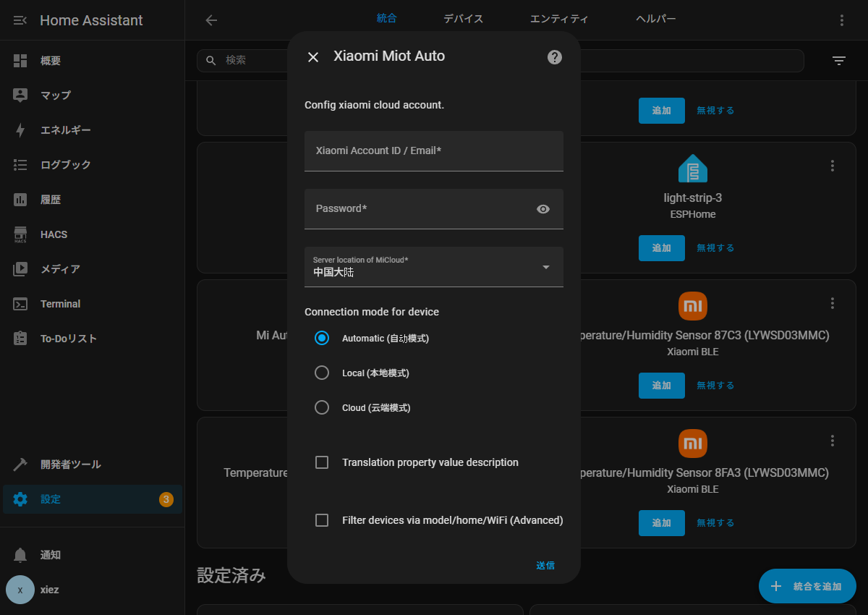This screenshot has width=868, height=615.
Task: Click 追加 on the Sensor 8FA3 card
Action: point(662,523)
